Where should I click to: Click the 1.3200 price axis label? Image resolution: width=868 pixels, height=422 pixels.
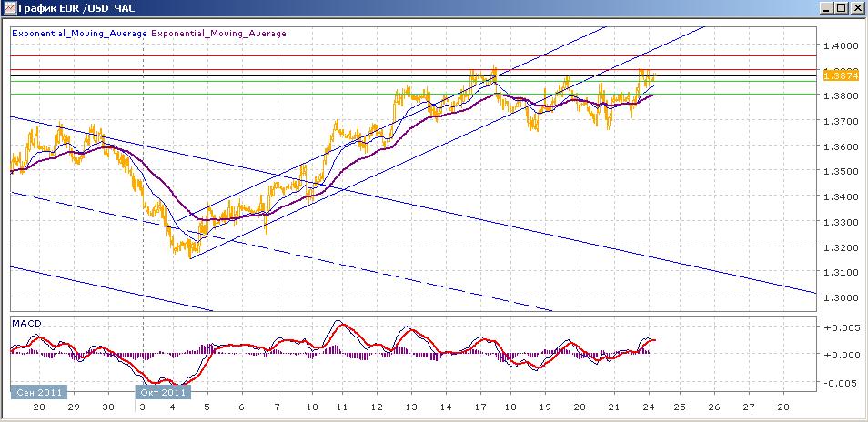(841, 247)
